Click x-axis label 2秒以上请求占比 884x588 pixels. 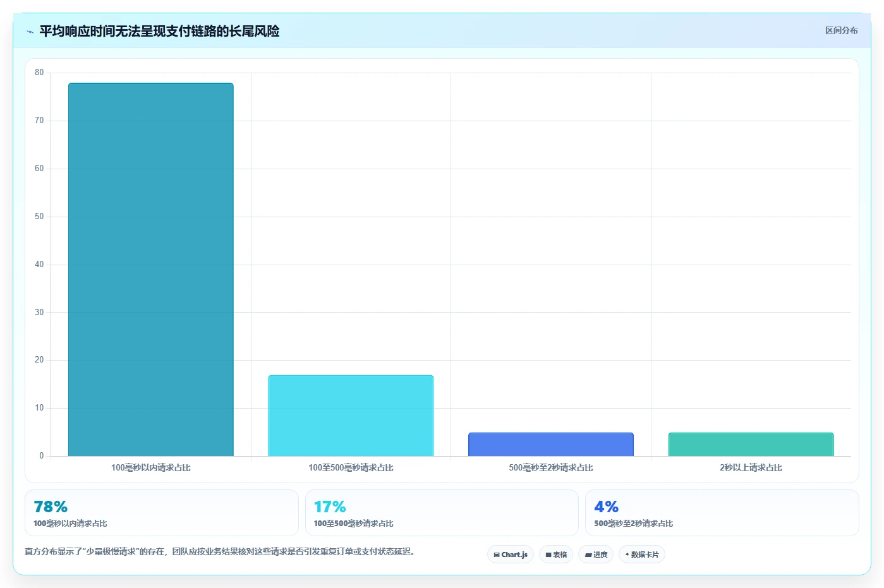(x=751, y=468)
